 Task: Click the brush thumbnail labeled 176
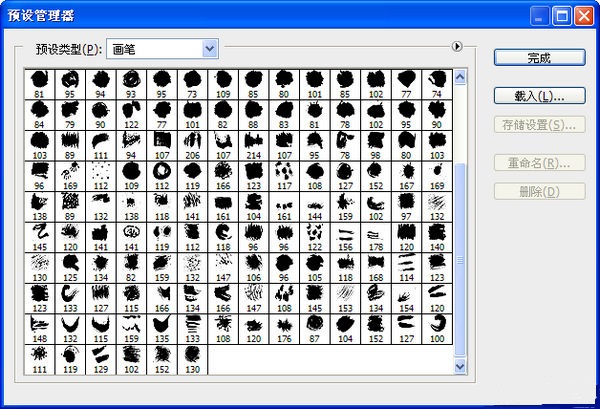coord(284,330)
